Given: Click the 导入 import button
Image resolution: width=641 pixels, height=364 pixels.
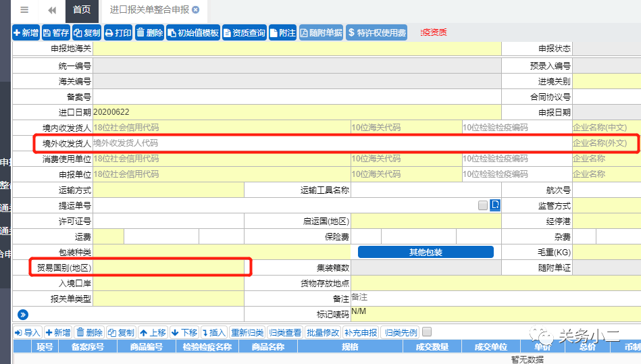Looking at the screenshot, I should pos(28,332).
